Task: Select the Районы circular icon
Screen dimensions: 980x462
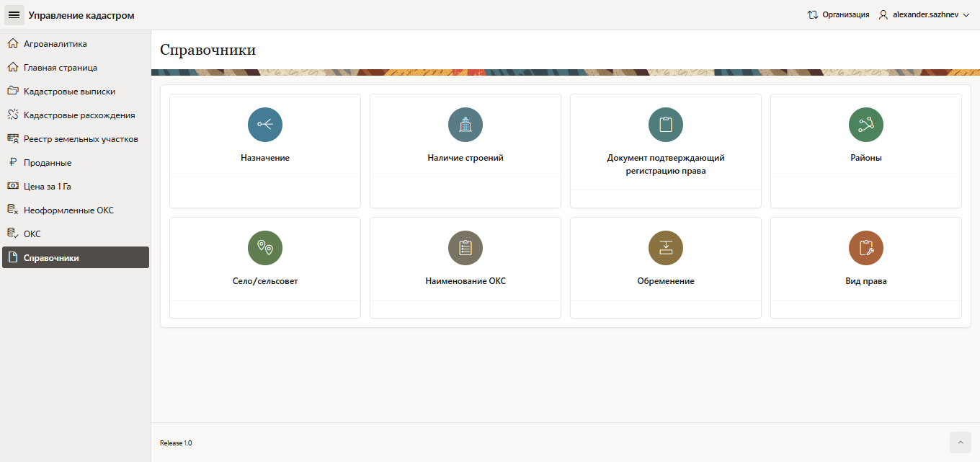Action: click(865, 125)
